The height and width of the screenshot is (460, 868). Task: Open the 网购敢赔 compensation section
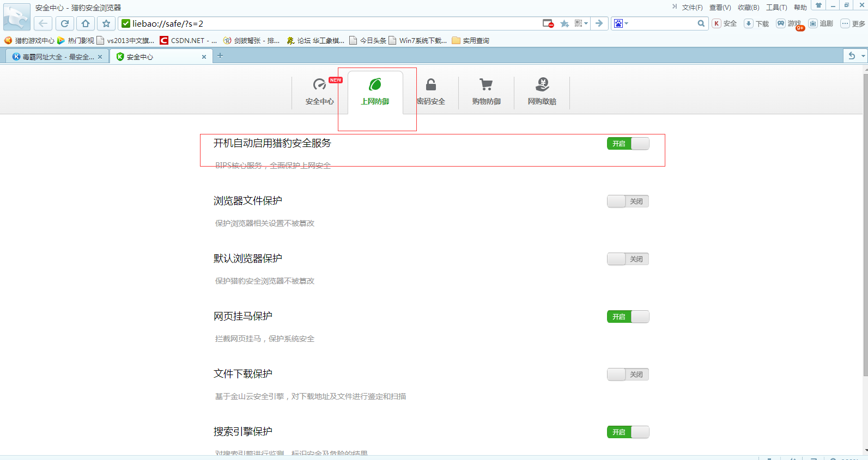coord(542,92)
